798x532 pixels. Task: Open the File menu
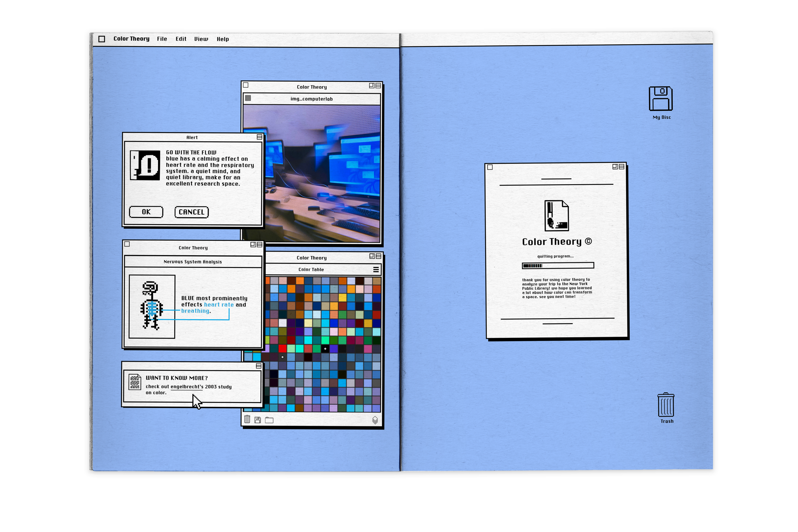(x=162, y=39)
